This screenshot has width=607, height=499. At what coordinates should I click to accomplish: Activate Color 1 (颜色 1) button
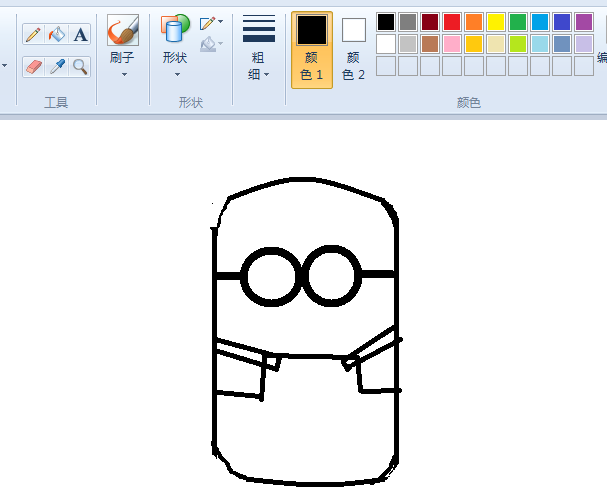coord(312,50)
